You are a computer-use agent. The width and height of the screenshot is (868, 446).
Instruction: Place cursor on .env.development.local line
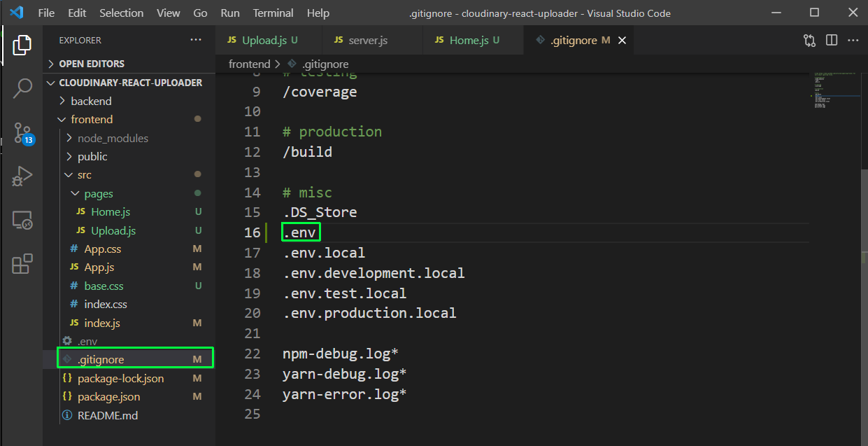pyautogui.click(x=373, y=273)
